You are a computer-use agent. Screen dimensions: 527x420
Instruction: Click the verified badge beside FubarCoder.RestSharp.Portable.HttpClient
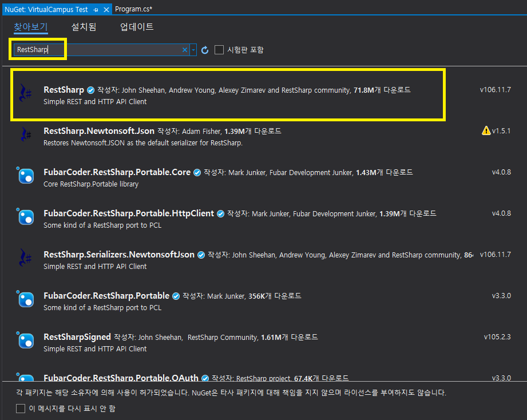pyautogui.click(x=220, y=213)
